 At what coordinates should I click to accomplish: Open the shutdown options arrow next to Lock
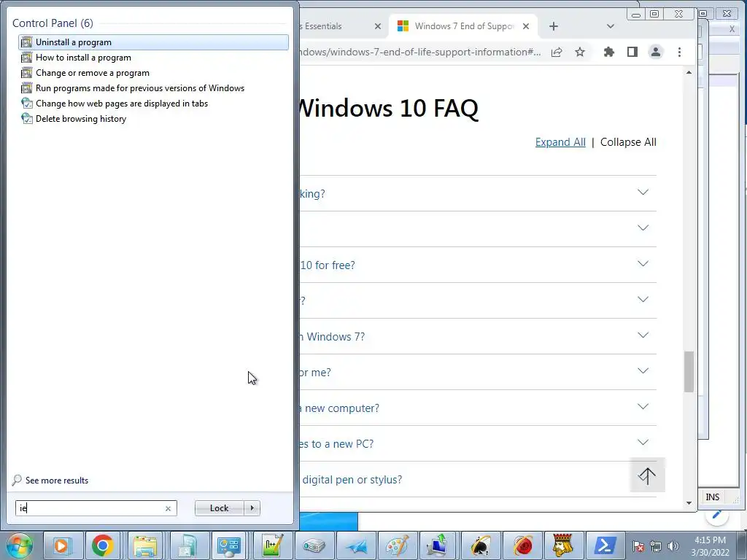(252, 508)
